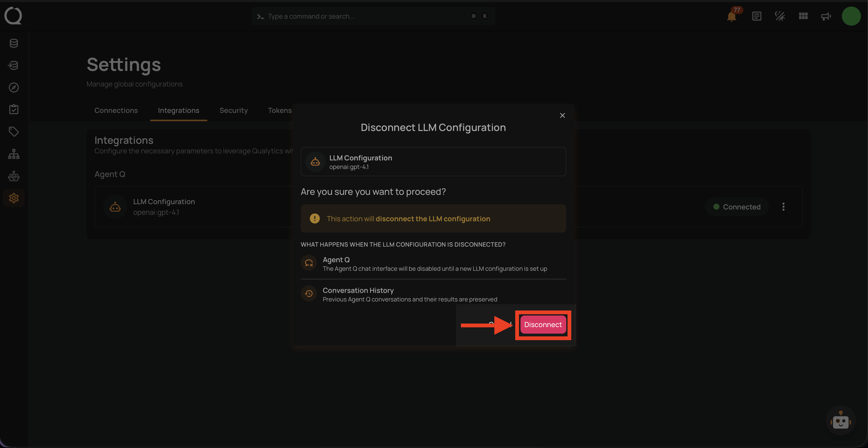The height and width of the screenshot is (448, 868).
Task: Click the hierarchy icon in sidebar
Action: point(14,154)
